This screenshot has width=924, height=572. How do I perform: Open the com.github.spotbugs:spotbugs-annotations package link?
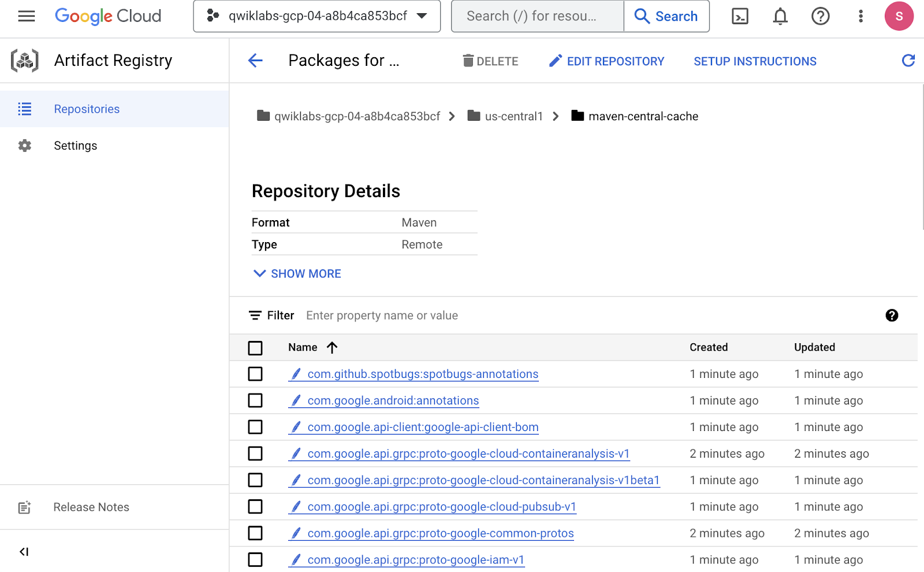click(x=423, y=374)
